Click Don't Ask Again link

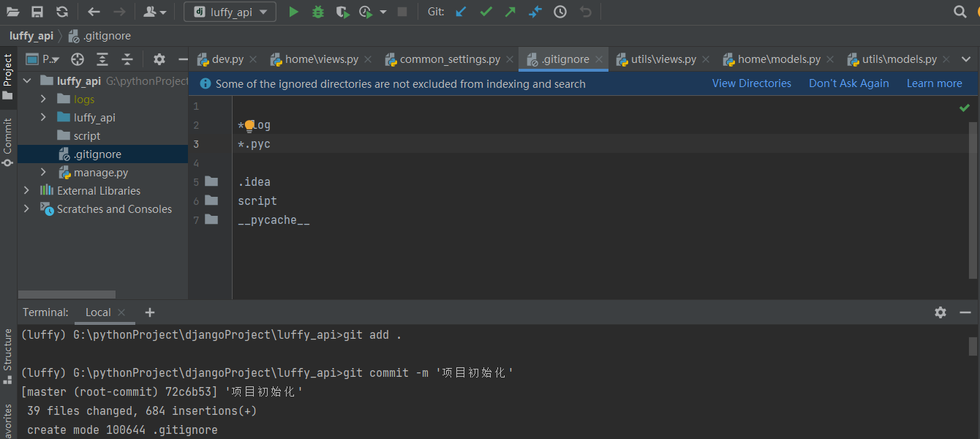coord(848,83)
